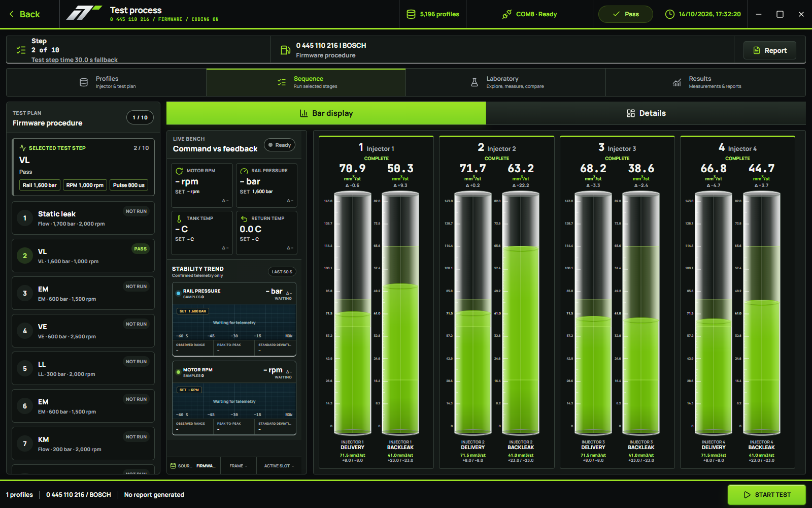Click the Report button
Viewport: 812px width, 508px height.
click(770, 50)
